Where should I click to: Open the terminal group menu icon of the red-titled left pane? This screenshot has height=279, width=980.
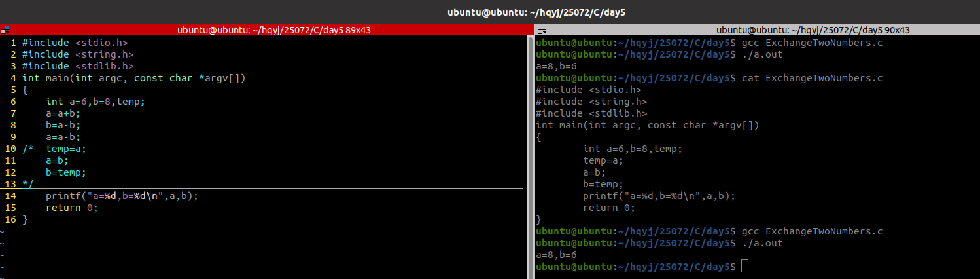5,30
